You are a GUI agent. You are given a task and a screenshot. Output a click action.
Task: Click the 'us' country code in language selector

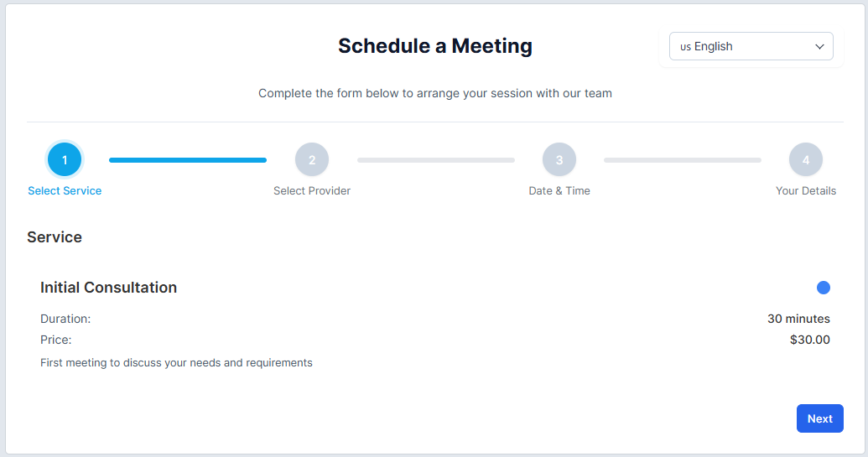pyautogui.click(x=685, y=47)
